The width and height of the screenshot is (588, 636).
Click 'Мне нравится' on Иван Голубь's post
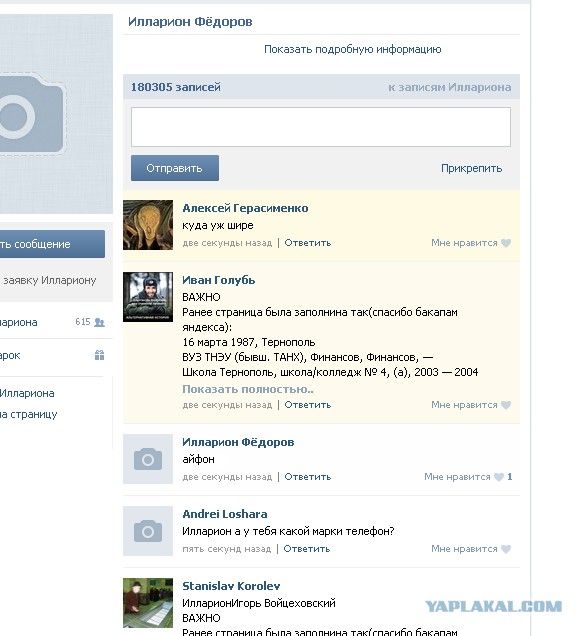click(464, 405)
